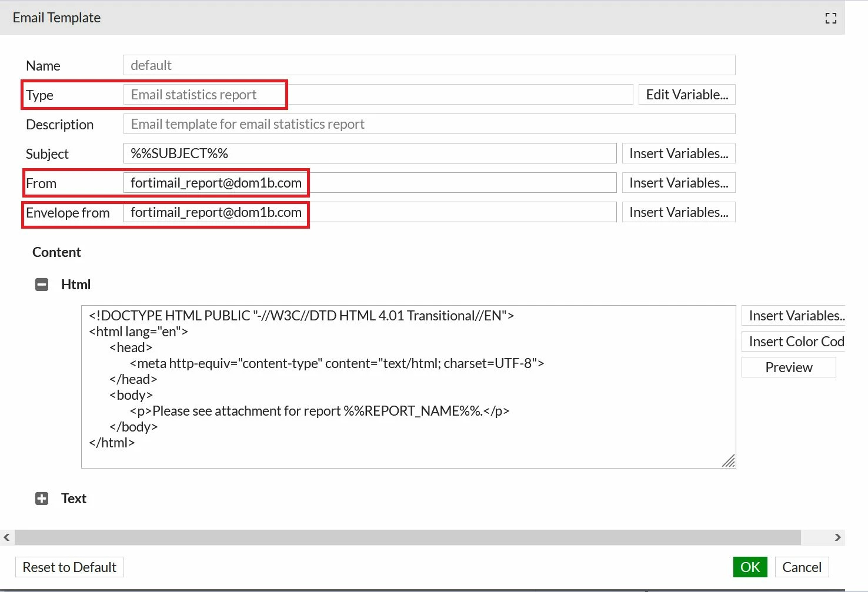Click the Html section label
Screen dimensions: 868x592
(x=76, y=285)
